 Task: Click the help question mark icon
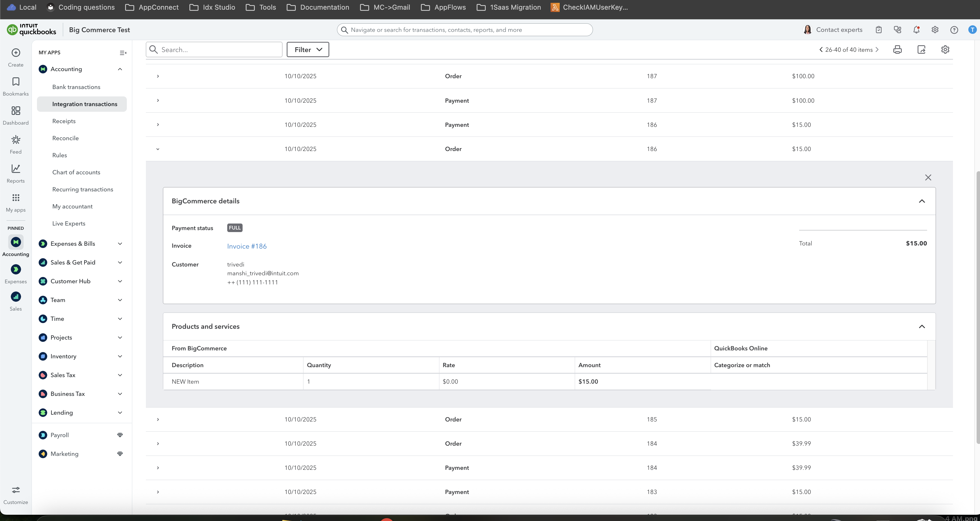tap(954, 30)
